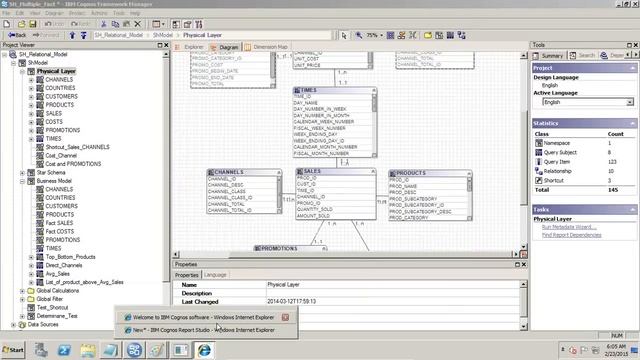Switch to the Dimension Map tab
The height and width of the screenshot is (360, 640).
tap(266, 47)
